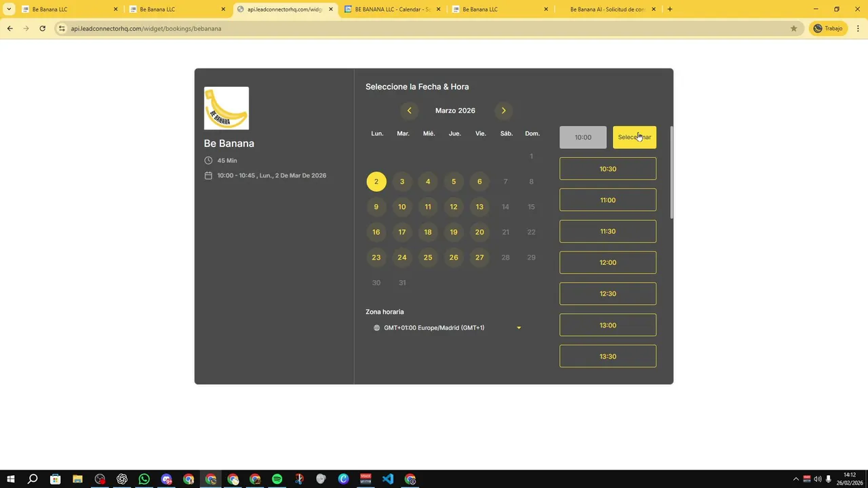Click the globe icon beside the time zone
This screenshot has height=488, width=868.
point(377,328)
